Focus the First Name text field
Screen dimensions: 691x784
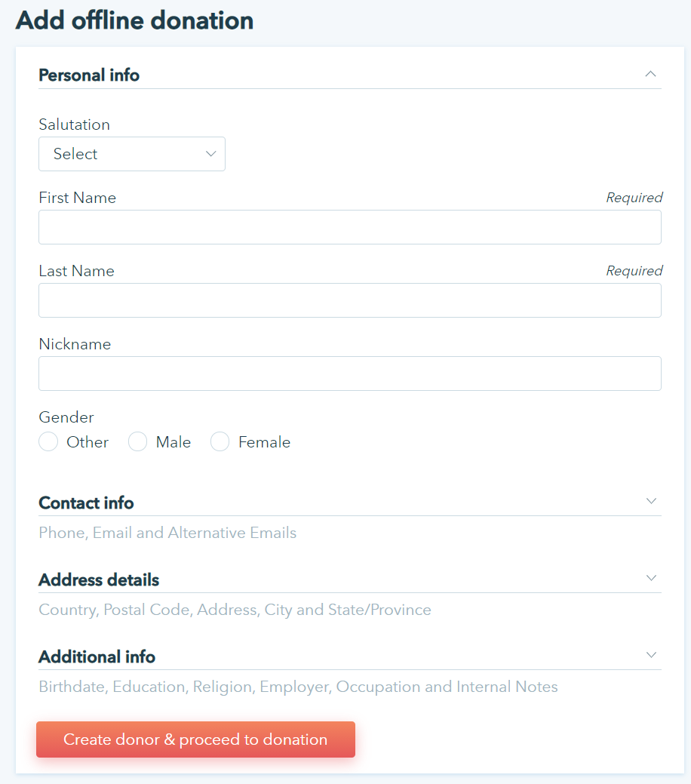tap(350, 227)
